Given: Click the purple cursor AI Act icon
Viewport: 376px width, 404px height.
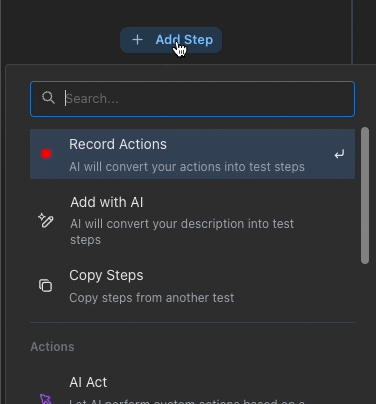Looking at the screenshot, I should point(46,399).
